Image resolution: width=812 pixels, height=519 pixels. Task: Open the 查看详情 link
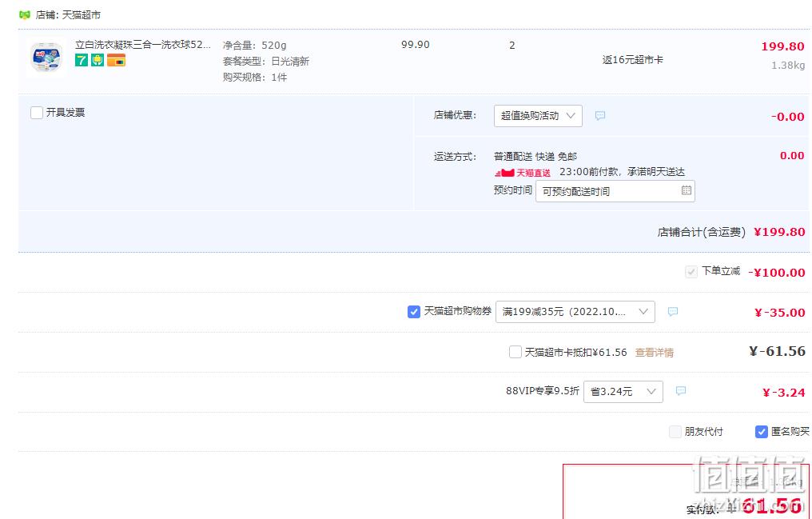pos(654,353)
